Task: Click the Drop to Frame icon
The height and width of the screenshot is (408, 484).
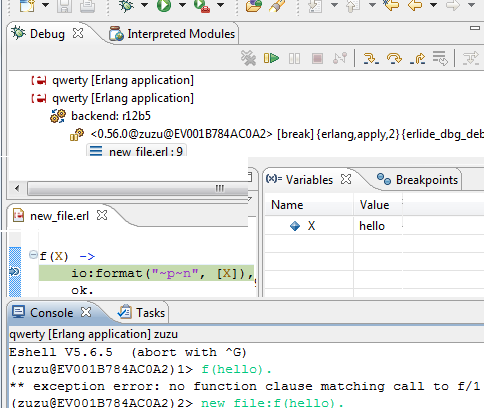Action: point(440,58)
